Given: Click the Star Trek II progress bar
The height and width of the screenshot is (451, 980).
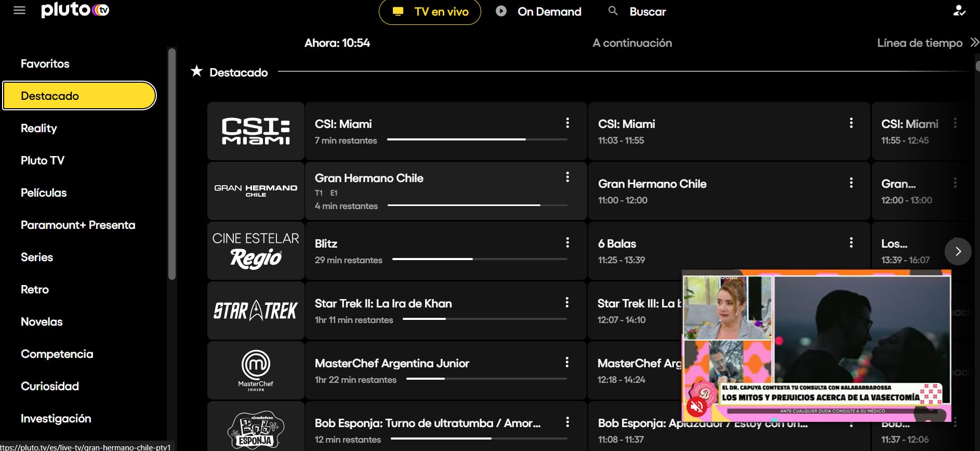Looking at the screenshot, I should coord(485,319).
